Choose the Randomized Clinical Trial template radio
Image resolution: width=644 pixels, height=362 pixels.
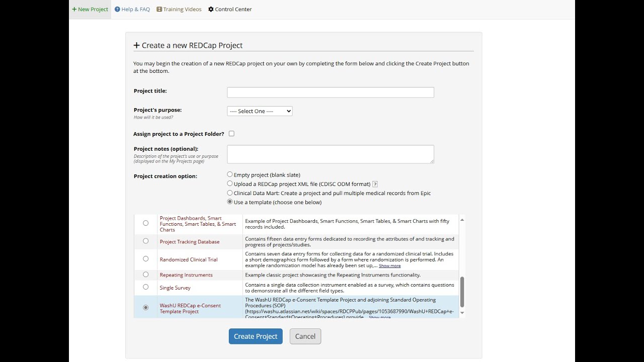tap(146, 258)
